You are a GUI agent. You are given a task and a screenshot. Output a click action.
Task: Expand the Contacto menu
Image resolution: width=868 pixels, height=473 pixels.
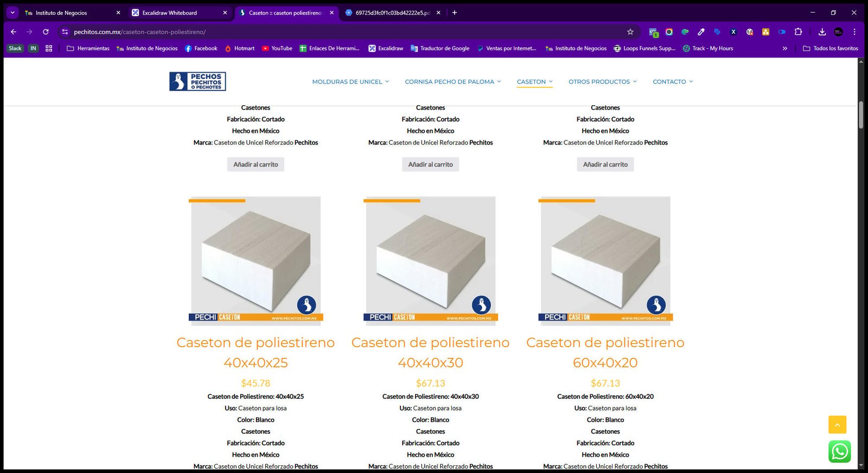[673, 82]
